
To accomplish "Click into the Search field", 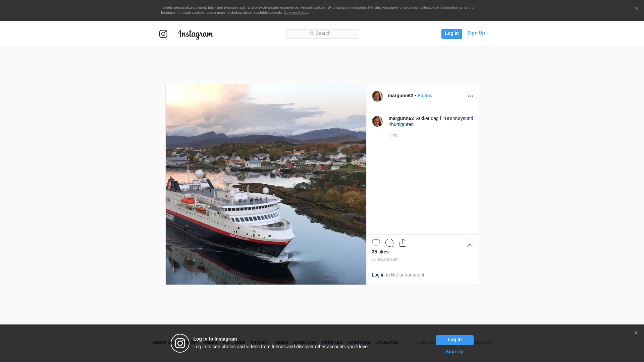I will click(x=322, y=34).
